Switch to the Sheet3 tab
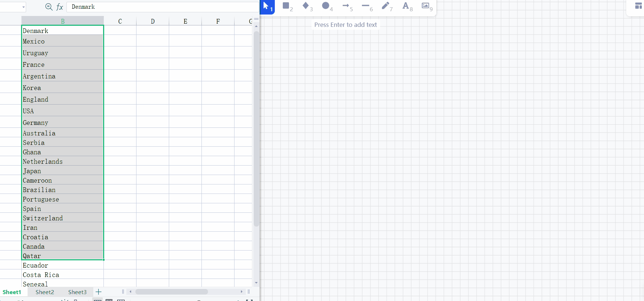644x301 pixels. click(77, 292)
